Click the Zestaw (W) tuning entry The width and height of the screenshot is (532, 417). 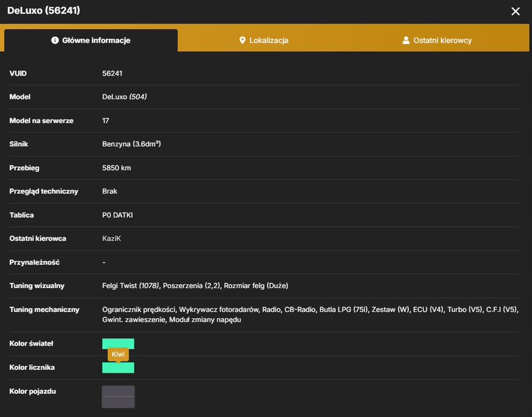tap(390, 310)
